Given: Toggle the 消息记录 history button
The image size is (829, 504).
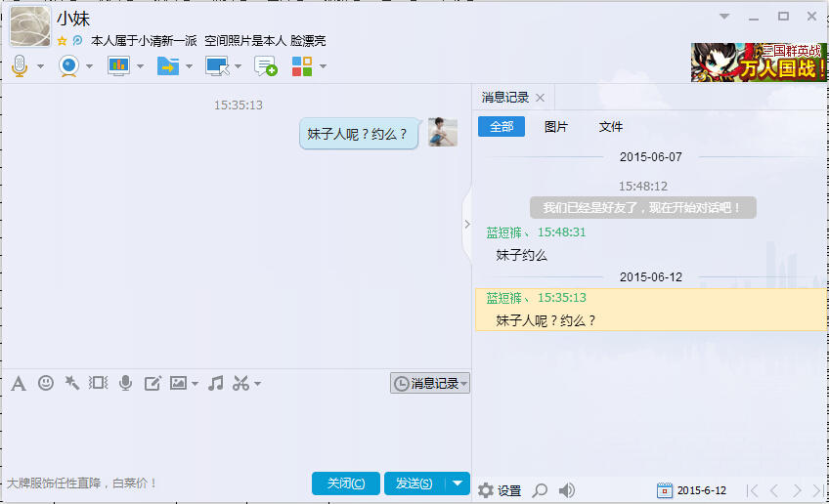Looking at the screenshot, I should [430, 383].
